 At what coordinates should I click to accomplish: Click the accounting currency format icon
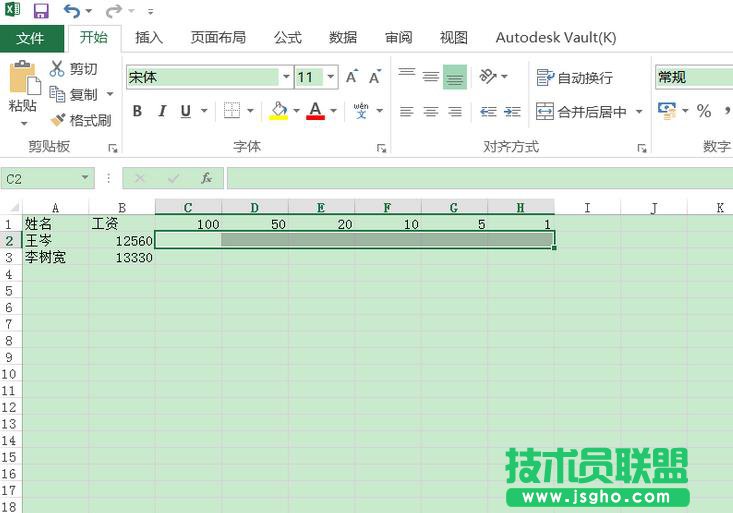point(667,111)
